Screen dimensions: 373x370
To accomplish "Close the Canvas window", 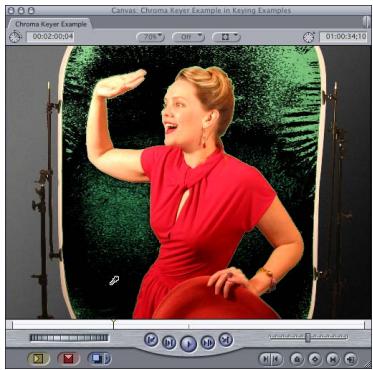I will click(11, 11).
